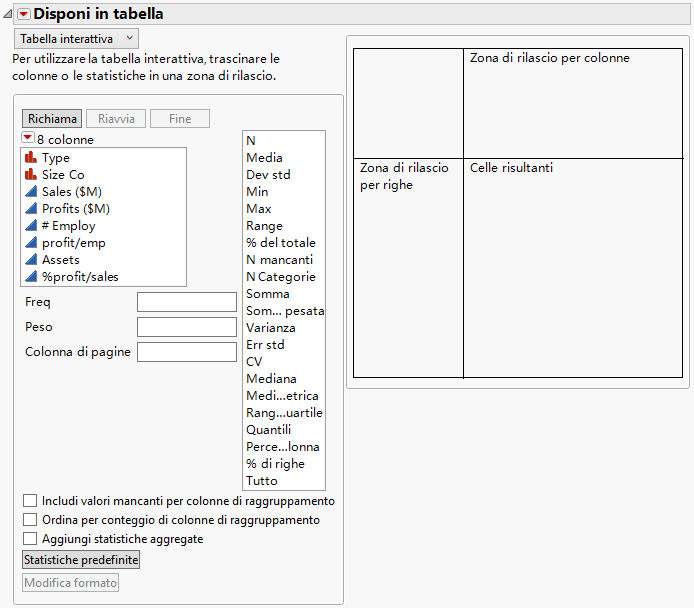Select the Assets column name

61,260
